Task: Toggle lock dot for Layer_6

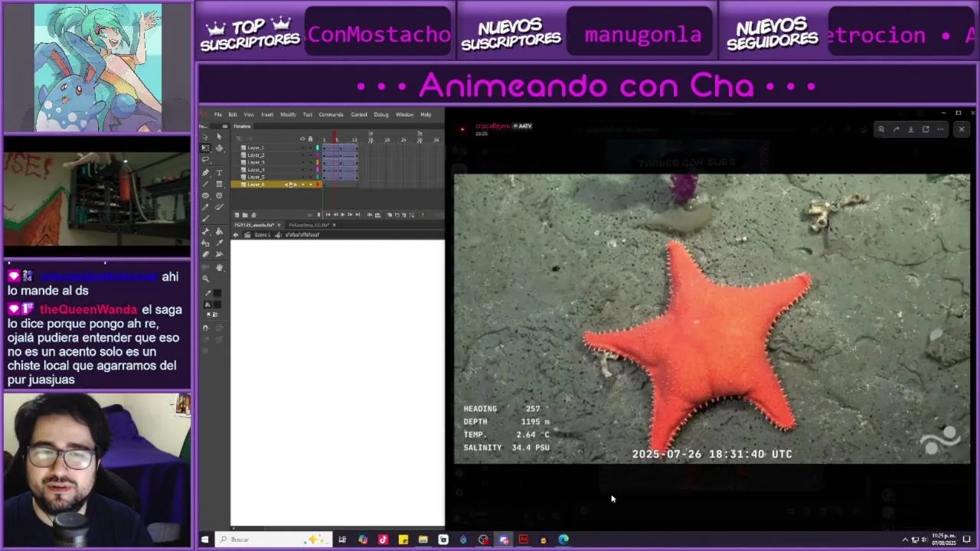Action: coord(311,184)
